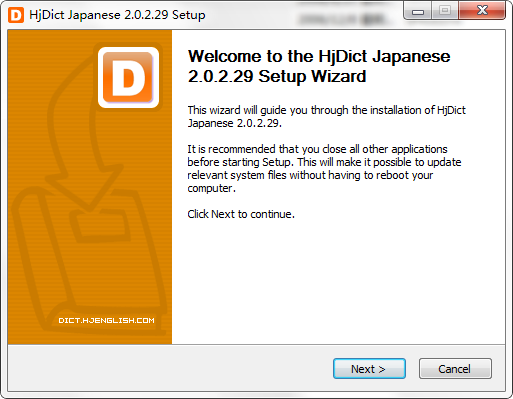Click Next to continue installation
This screenshot has width=513, height=399.
coord(369,369)
